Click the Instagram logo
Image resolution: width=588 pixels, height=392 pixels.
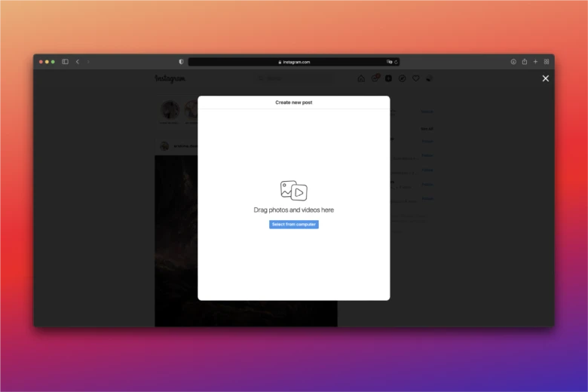tap(170, 78)
